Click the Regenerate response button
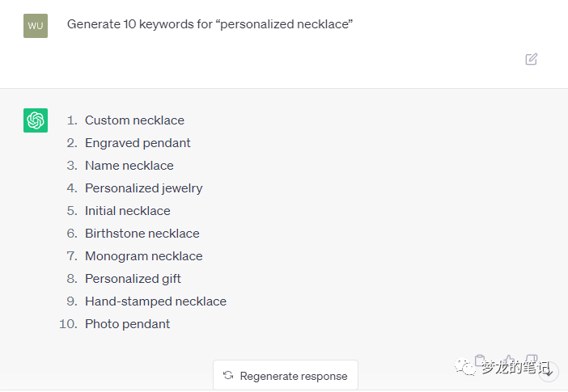568x392 pixels. coord(286,376)
